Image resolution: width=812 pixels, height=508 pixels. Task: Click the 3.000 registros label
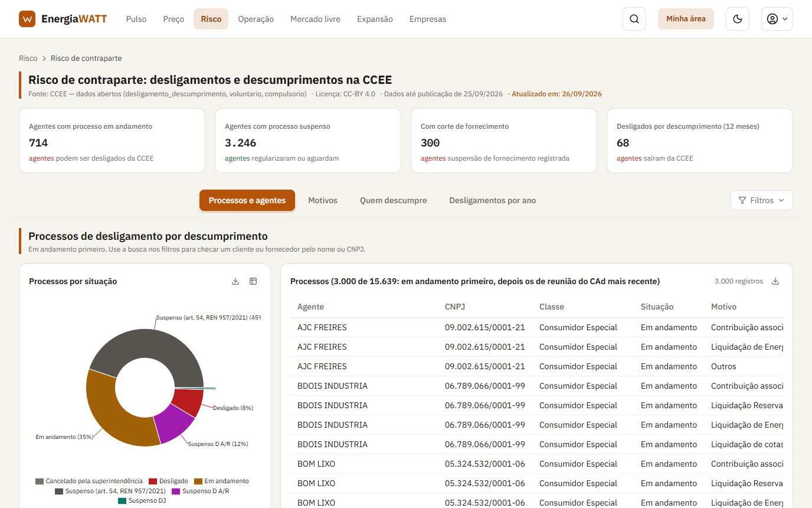tap(739, 281)
